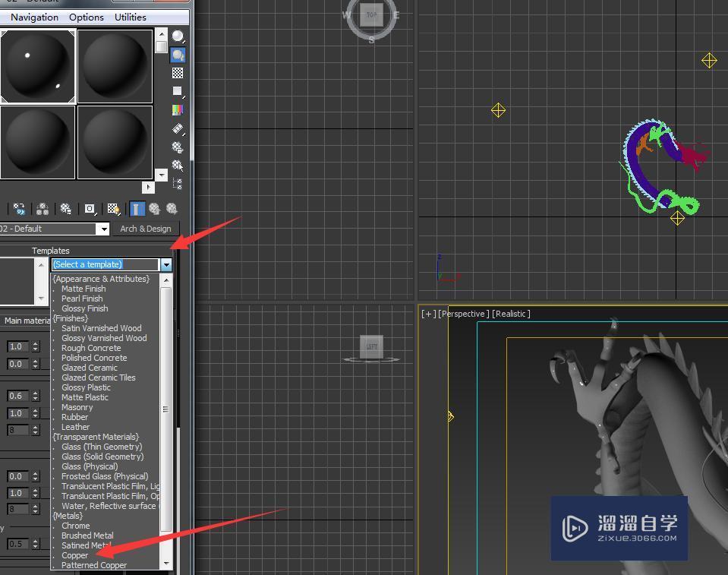This screenshot has height=575, width=728.
Task: Open the material name dropdown showing Default
Action: 104,229
